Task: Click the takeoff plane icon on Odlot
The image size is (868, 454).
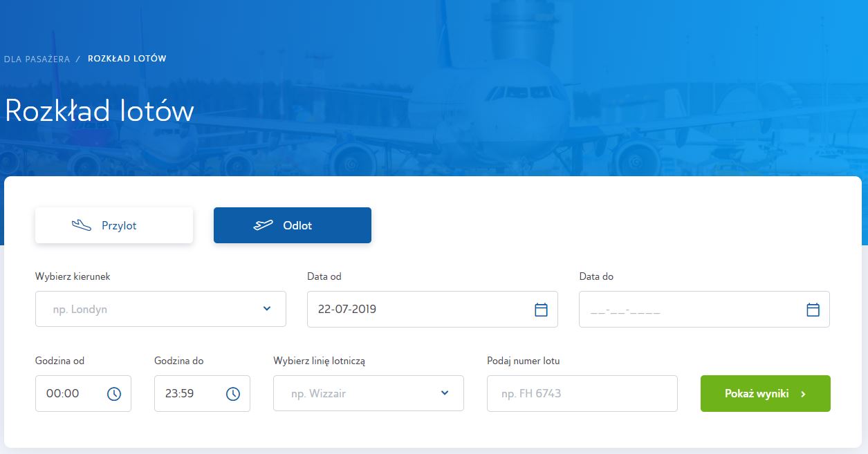Action: point(263,225)
